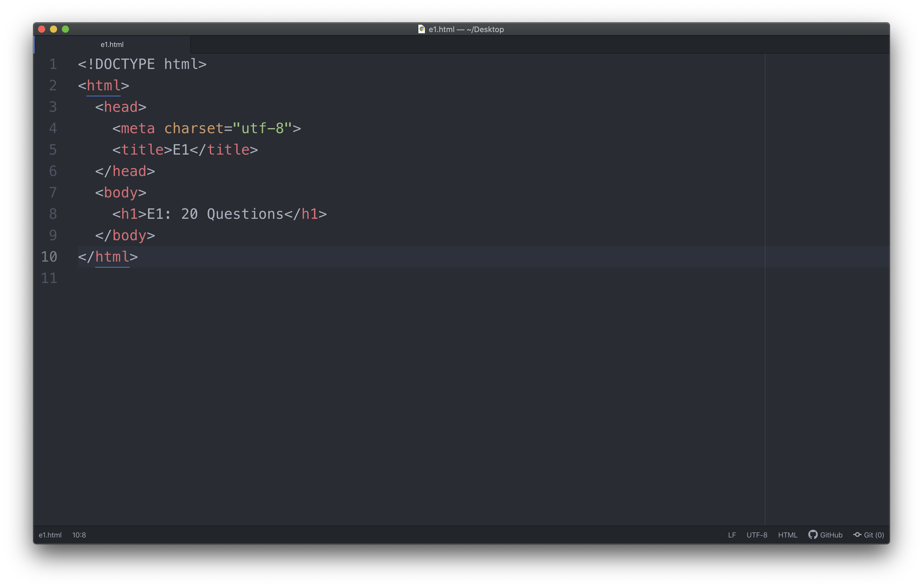The height and width of the screenshot is (588, 923).
Task: Select line number 9 in the gutter
Action: tap(53, 235)
